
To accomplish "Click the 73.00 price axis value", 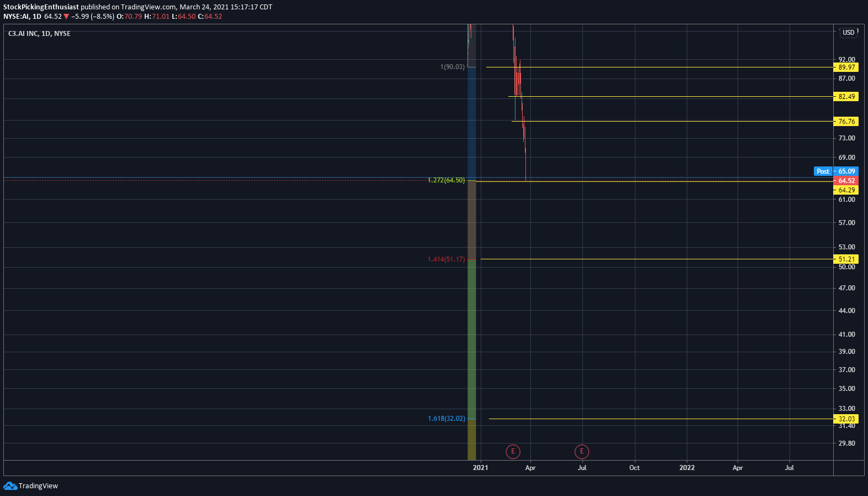I will coord(846,138).
